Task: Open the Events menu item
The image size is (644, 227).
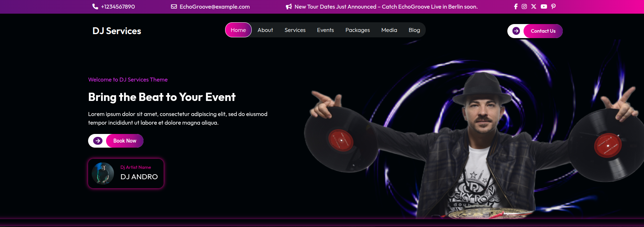Action: [325, 30]
